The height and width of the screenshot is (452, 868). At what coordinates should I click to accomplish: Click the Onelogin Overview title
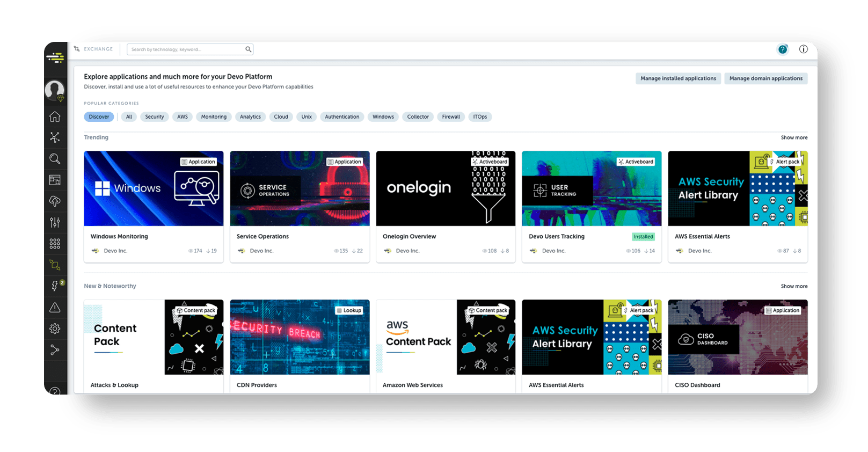(x=409, y=237)
